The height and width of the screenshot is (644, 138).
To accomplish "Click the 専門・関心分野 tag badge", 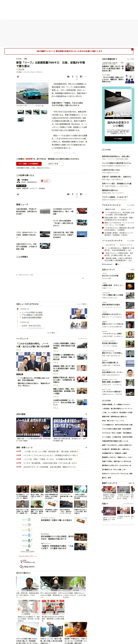I will coord(21,186).
